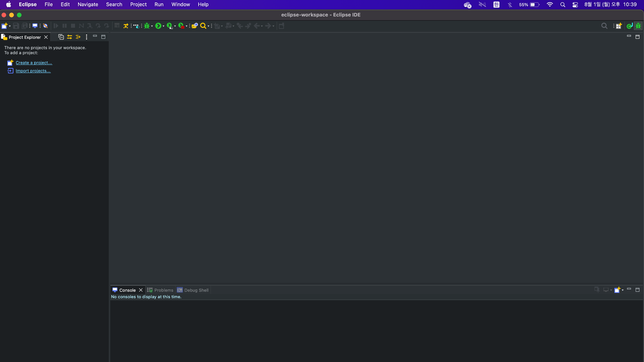Open the Project Explorer view menu dots
The image size is (644, 362).
coord(86,37)
